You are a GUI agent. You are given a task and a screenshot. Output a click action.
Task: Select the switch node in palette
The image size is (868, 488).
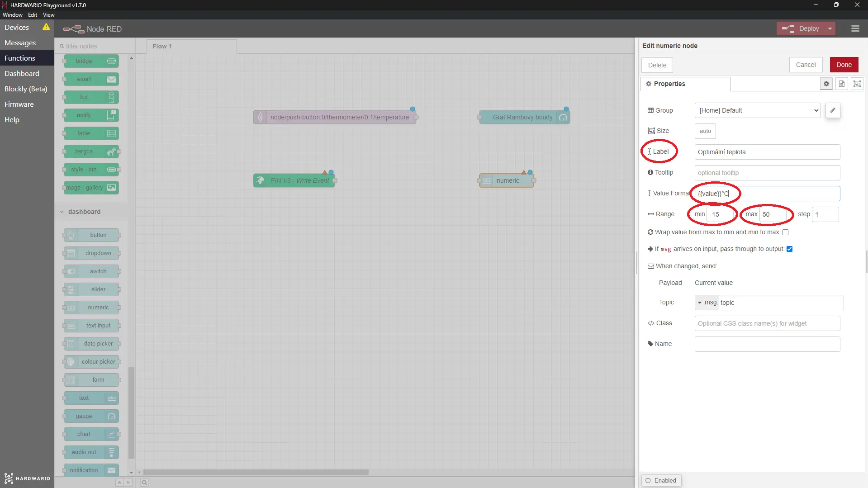pos(91,271)
